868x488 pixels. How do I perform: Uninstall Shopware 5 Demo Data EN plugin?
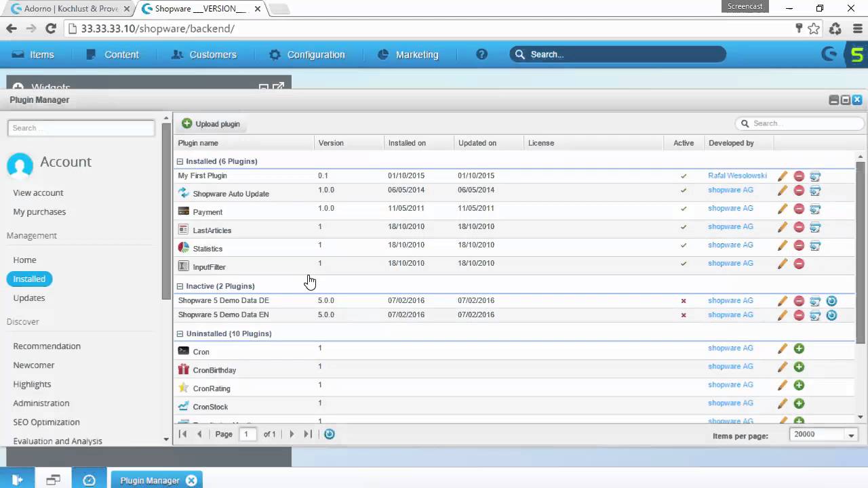point(799,315)
